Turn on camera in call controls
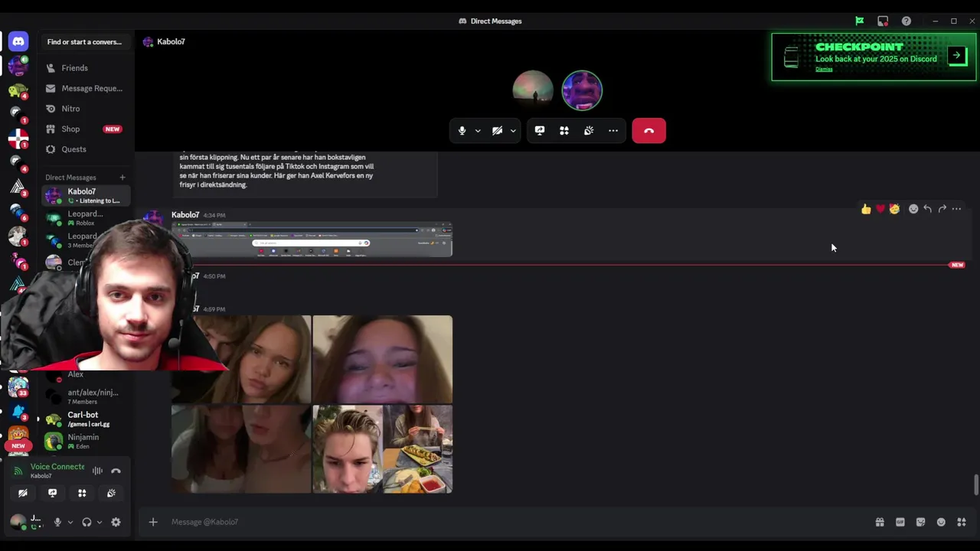Screen dimensions: 980x551 tap(497, 131)
